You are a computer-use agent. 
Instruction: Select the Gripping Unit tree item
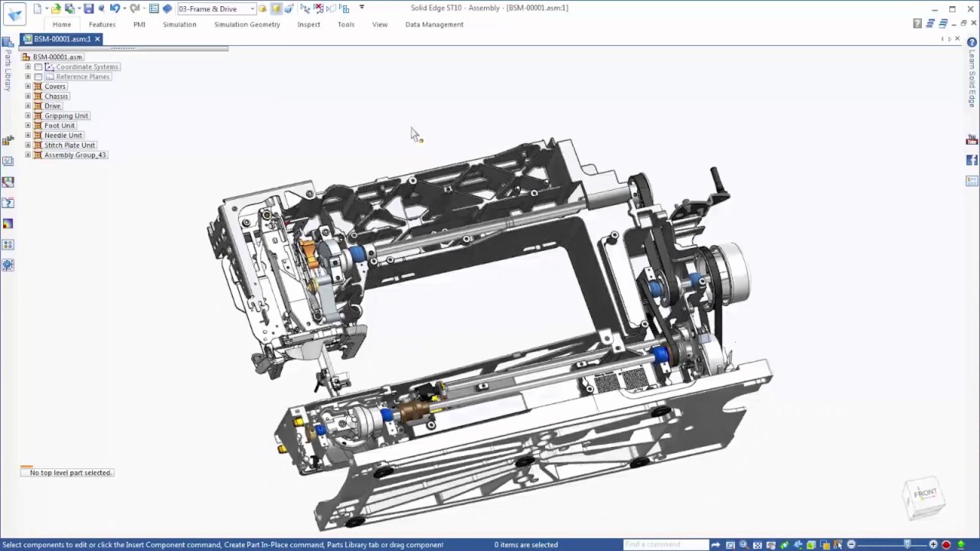(x=67, y=116)
